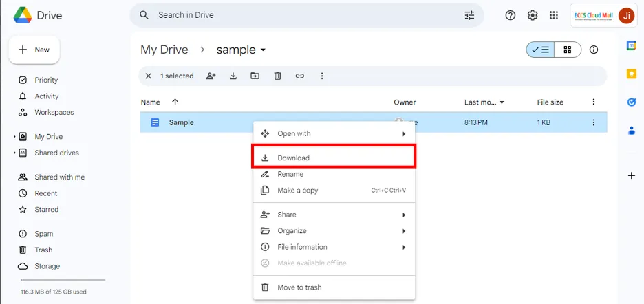
Task: Open Shared with me in sidebar
Action: click(59, 177)
